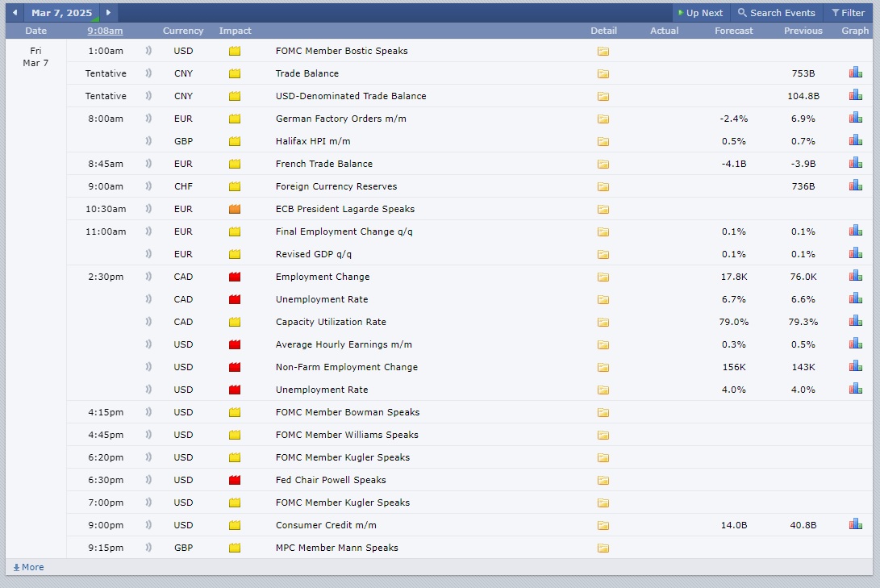Click the 9:08am time zone link

105,31
